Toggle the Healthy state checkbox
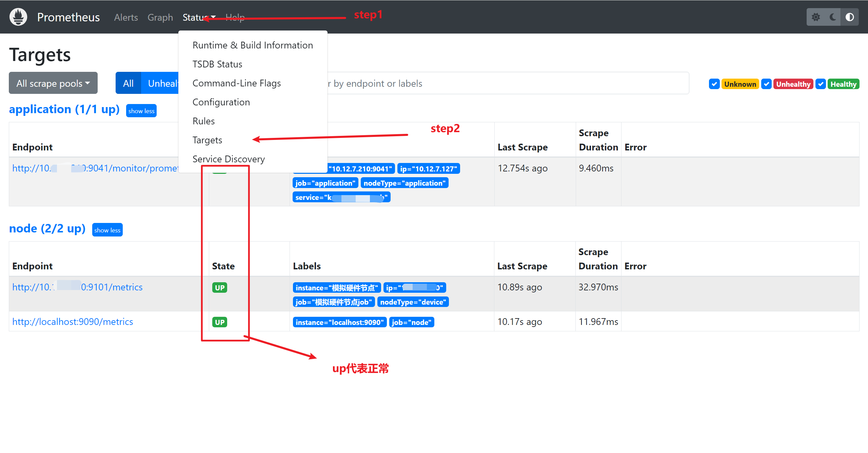The height and width of the screenshot is (453, 868). click(x=821, y=84)
